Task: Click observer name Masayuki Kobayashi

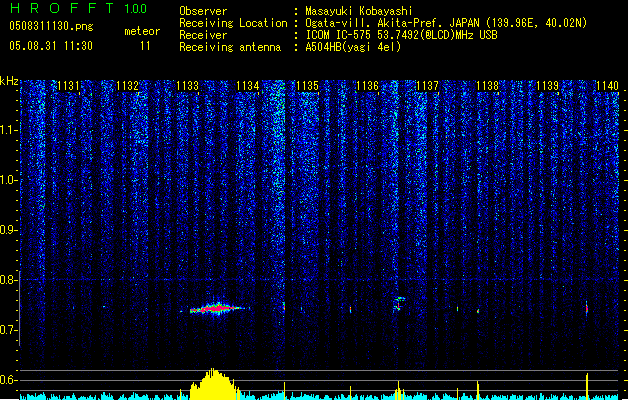Action: pyautogui.click(x=359, y=11)
